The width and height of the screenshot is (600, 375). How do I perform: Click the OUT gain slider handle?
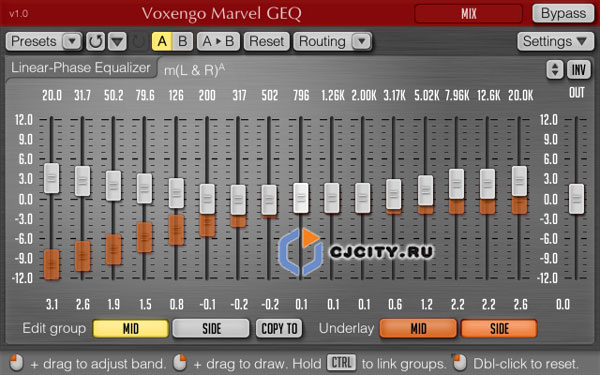point(576,199)
